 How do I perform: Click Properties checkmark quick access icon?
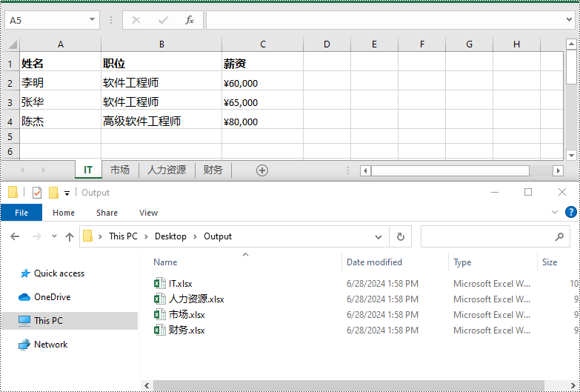point(37,193)
